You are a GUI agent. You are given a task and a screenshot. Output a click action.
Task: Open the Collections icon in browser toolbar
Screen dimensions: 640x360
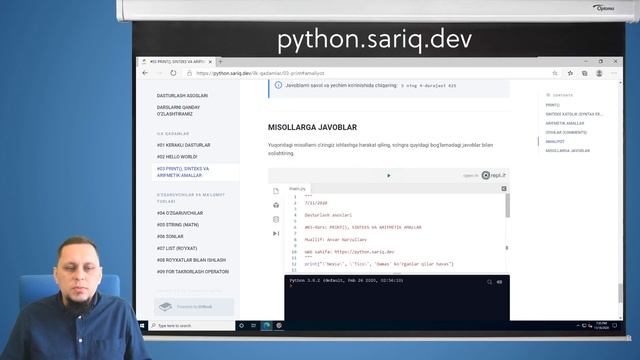click(584, 73)
